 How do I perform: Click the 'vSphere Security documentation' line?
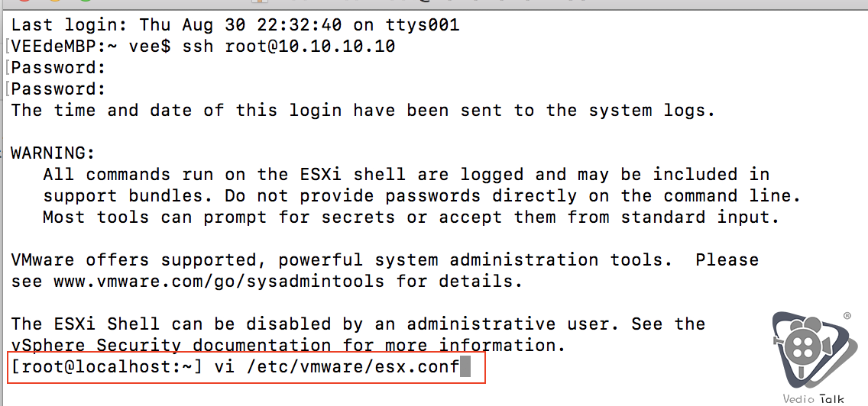coord(289,345)
